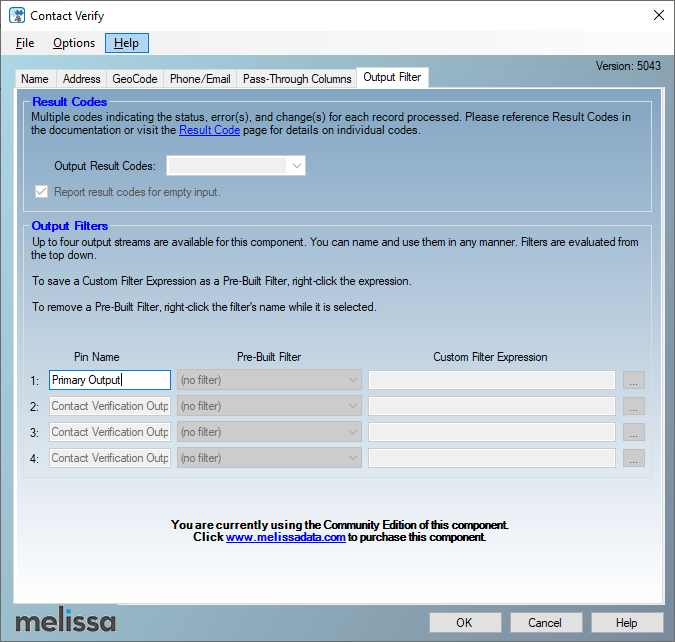Click the Version: 5043 label
Image resolution: width=675 pixels, height=642 pixels.
click(628, 66)
